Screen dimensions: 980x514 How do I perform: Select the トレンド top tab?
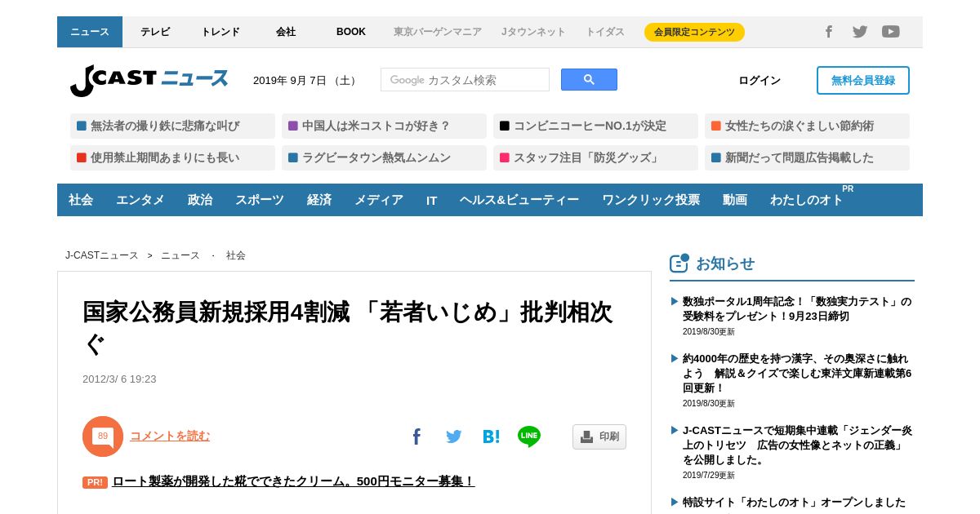220,32
